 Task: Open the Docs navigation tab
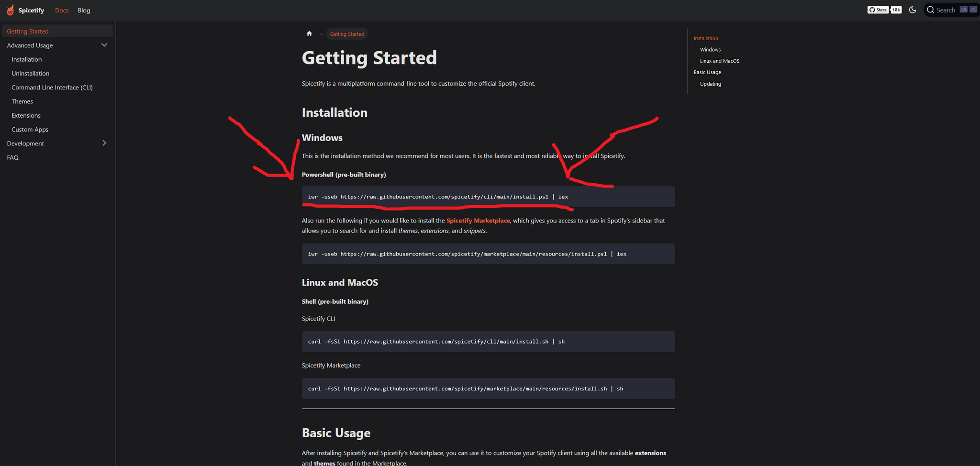pos(62,10)
